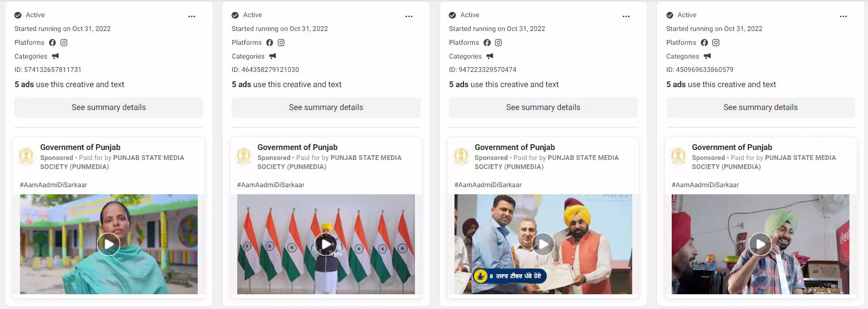Click megaphone category icon in fourth ad card
Image resolution: width=868 pixels, height=309 pixels.
pyautogui.click(x=707, y=56)
